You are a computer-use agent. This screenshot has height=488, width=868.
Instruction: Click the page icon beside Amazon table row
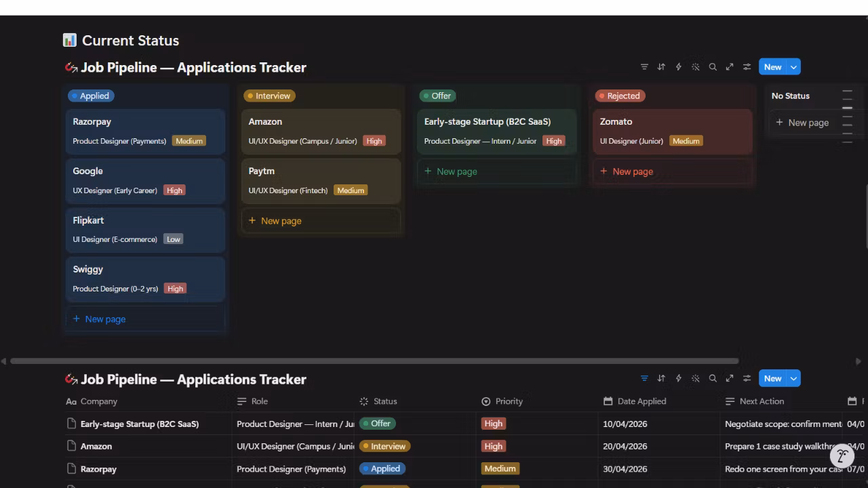tap(71, 447)
